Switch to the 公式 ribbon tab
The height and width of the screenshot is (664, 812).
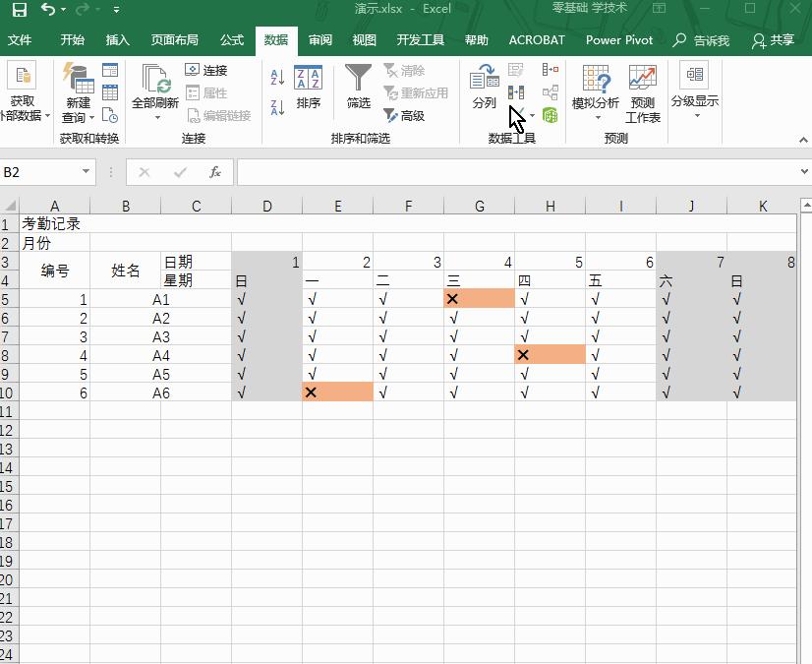[x=232, y=40]
